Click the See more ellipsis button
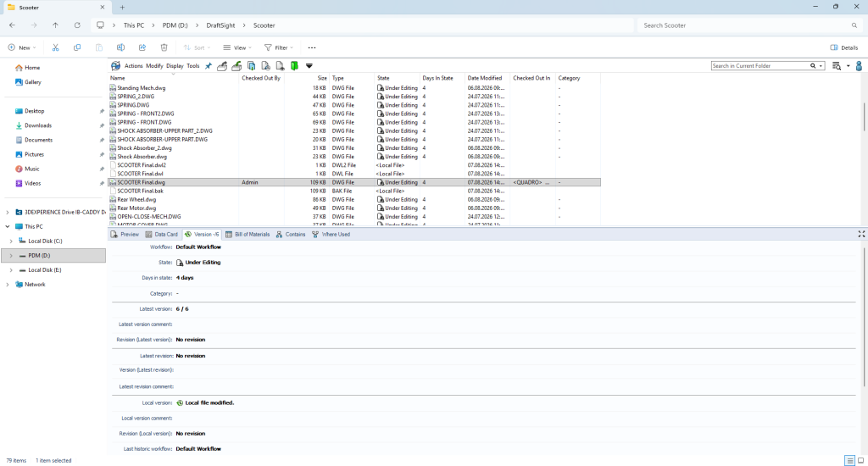This screenshot has height=466, width=868. 312,47
